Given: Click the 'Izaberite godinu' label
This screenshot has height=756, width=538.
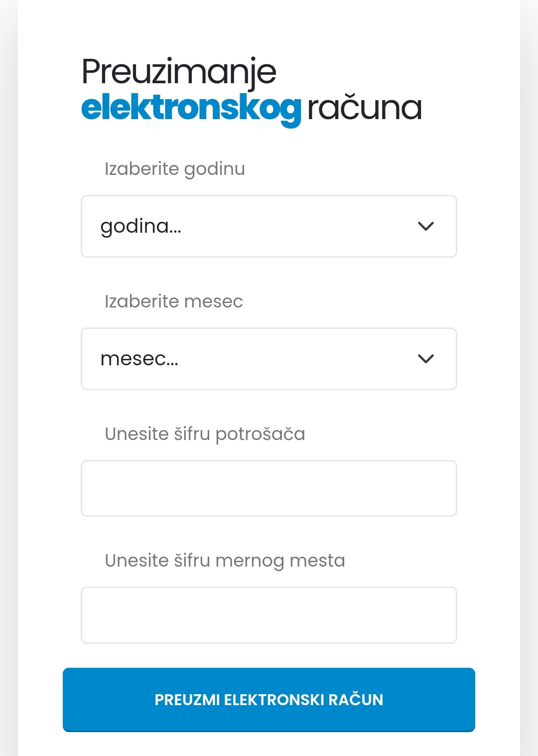Looking at the screenshot, I should point(175,169).
